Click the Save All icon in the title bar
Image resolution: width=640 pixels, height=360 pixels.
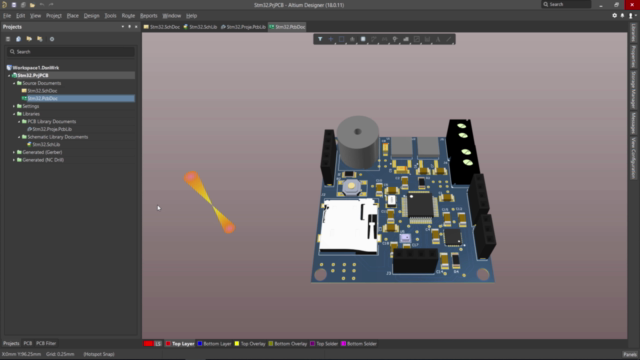coord(23,5)
